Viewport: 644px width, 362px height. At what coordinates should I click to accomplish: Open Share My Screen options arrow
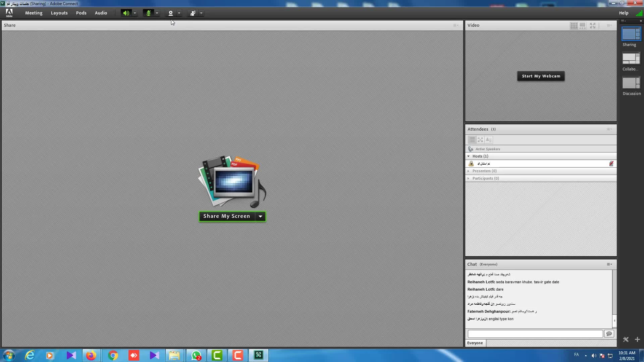260,216
